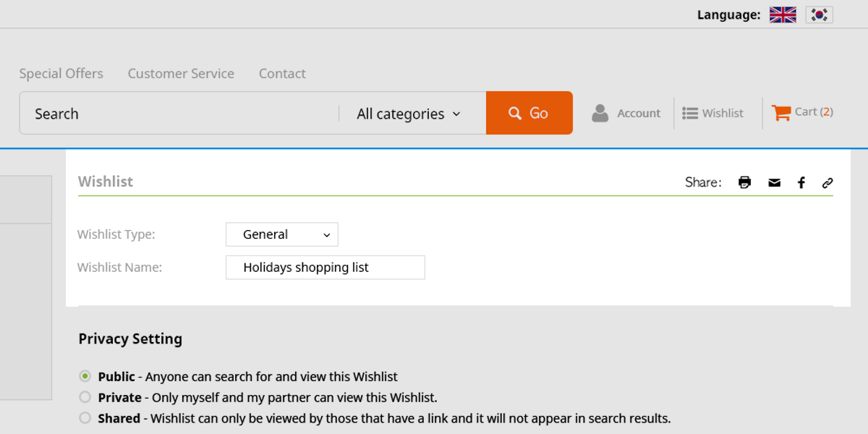Open the Contact page
Viewport: 868px width, 434px height.
(282, 74)
